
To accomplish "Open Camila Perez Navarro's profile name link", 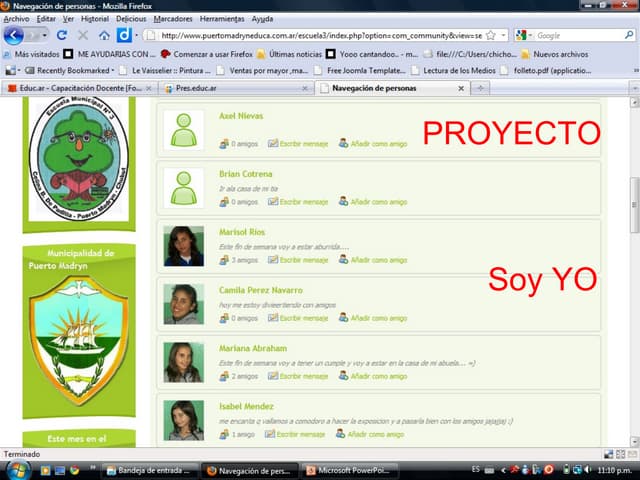I will (260, 290).
